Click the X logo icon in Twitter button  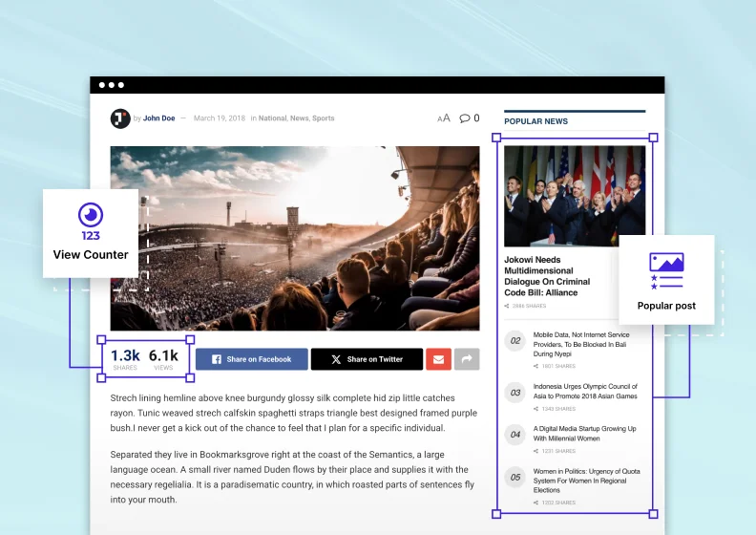click(336, 359)
